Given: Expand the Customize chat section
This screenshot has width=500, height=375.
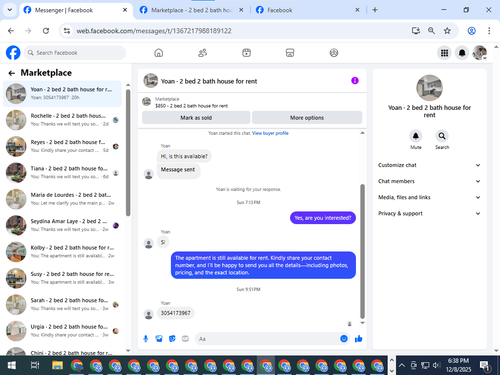Looking at the screenshot, I should [429, 165].
